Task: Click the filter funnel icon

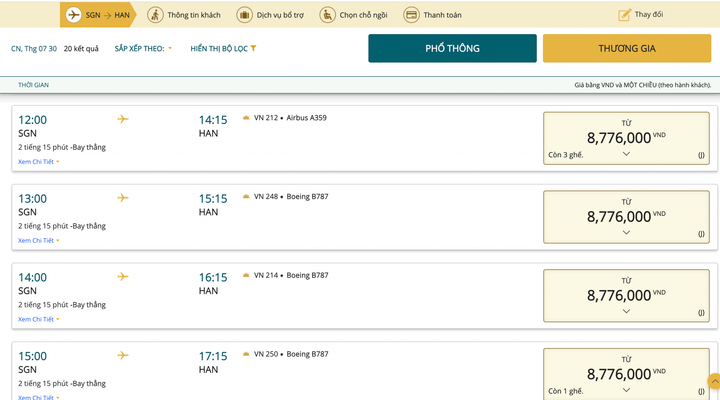Action: coord(254,48)
